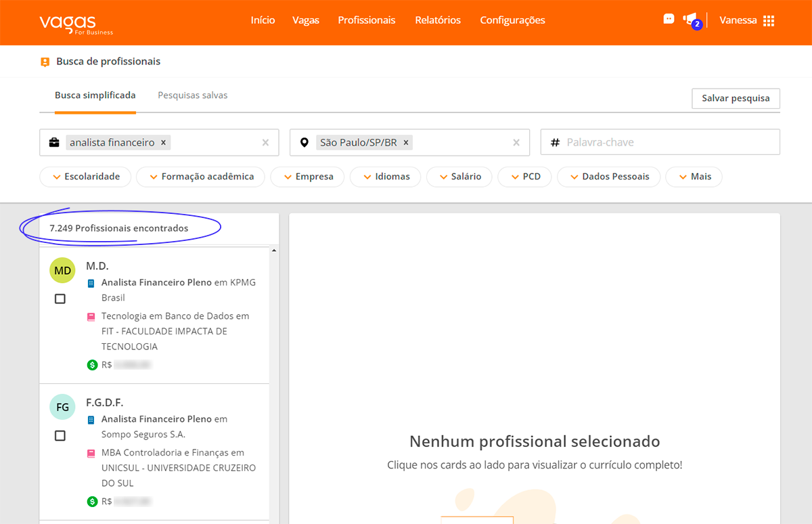Clear the location search field
812x524 pixels.
click(x=516, y=143)
